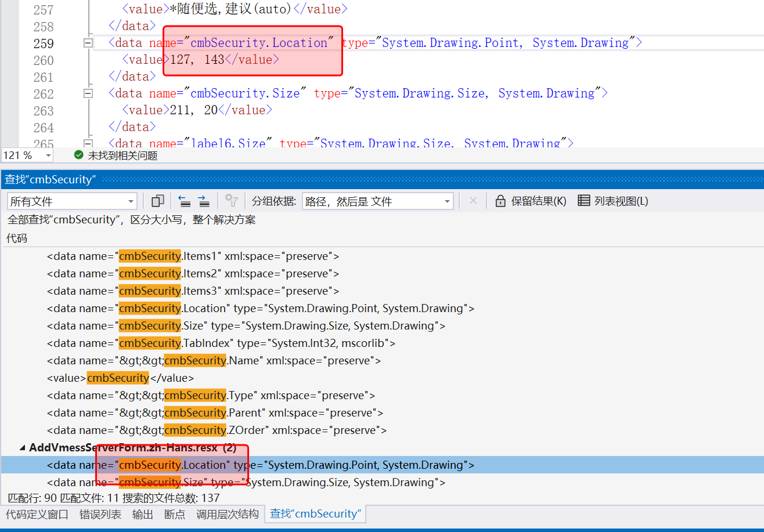This screenshot has width=764, height=532.
Task: Click the clear results X icon
Action: 473,201
